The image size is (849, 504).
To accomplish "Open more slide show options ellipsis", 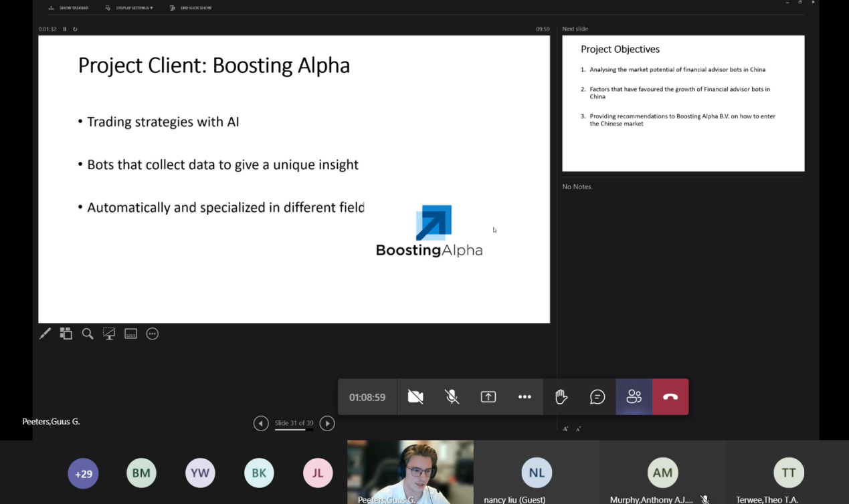I will coord(153,334).
